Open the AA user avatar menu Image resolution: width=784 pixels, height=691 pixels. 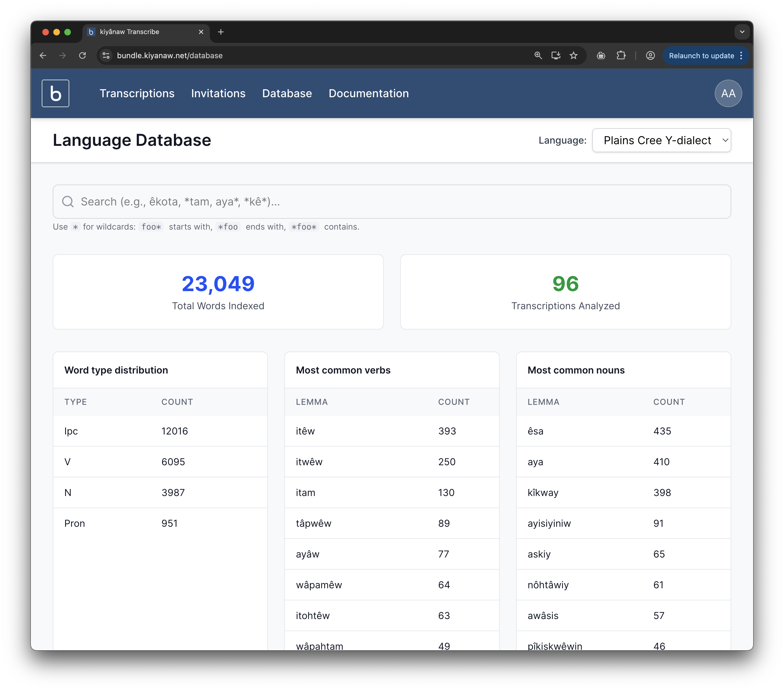pyautogui.click(x=728, y=93)
